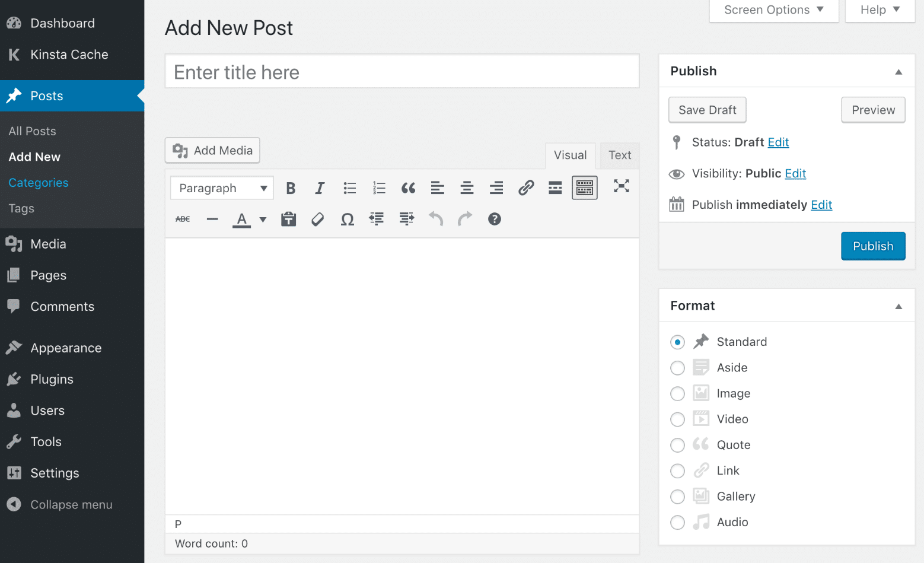Open the text color picker arrow
The height and width of the screenshot is (563, 924).
coord(263,220)
